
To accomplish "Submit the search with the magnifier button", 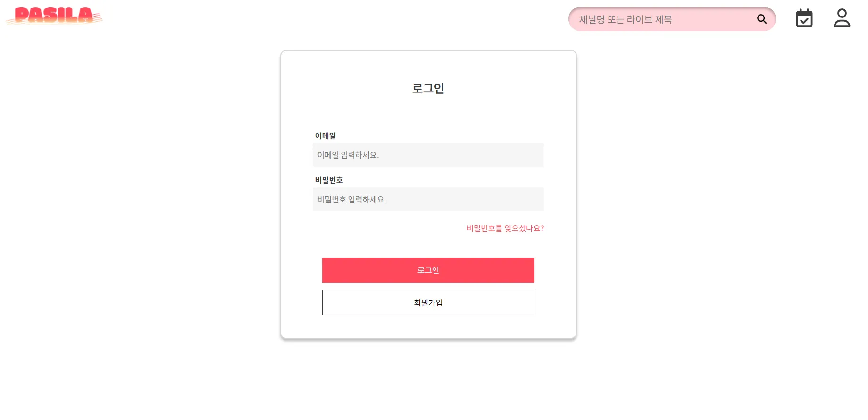I will (x=761, y=19).
